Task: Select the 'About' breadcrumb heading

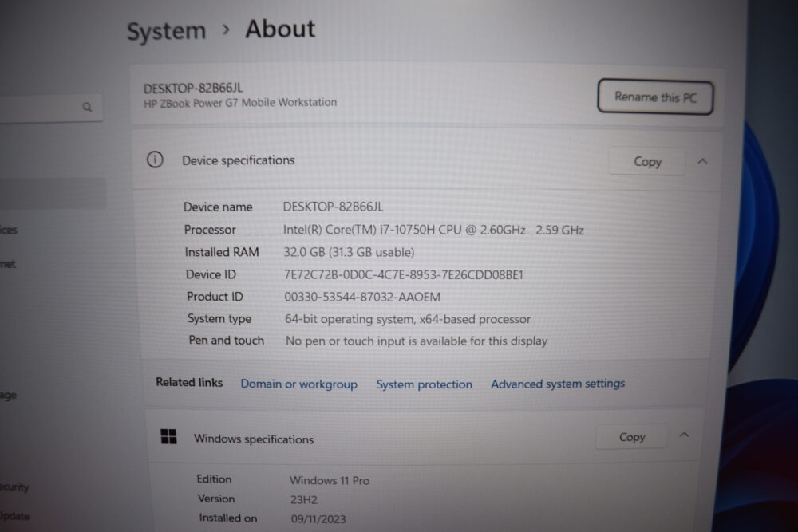Action: (280, 29)
